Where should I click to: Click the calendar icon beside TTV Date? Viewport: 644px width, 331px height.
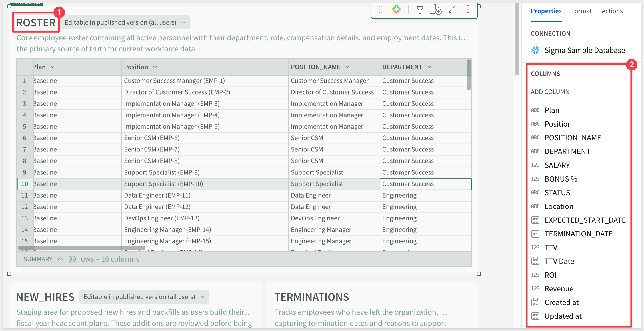(x=535, y=261)
